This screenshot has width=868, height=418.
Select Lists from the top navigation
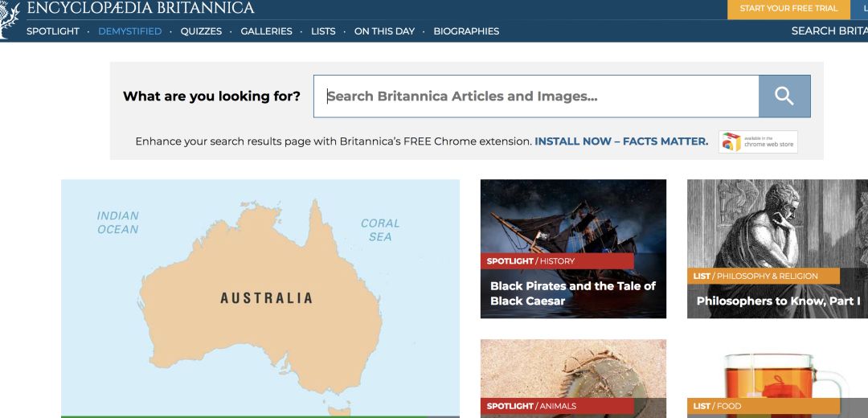[x=323, y=31]
